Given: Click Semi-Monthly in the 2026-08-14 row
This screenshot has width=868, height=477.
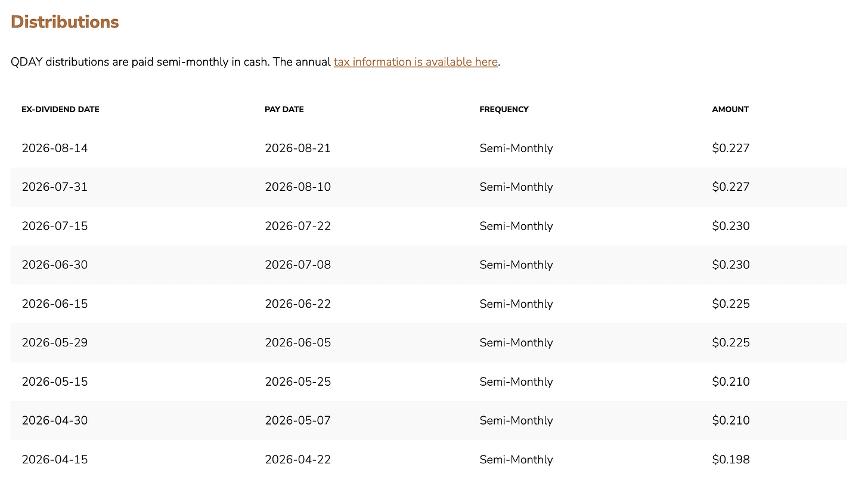Looking at the screenshot, I should click(516, 148).
